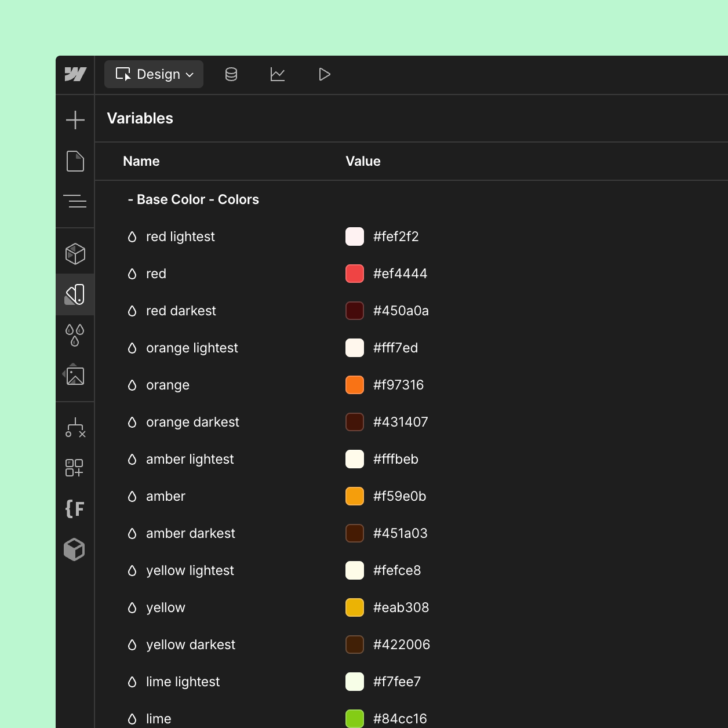The width and height of the screenshot is (728, 728).
Task: Open the Design mode dropdown
Action: (154, 74)
